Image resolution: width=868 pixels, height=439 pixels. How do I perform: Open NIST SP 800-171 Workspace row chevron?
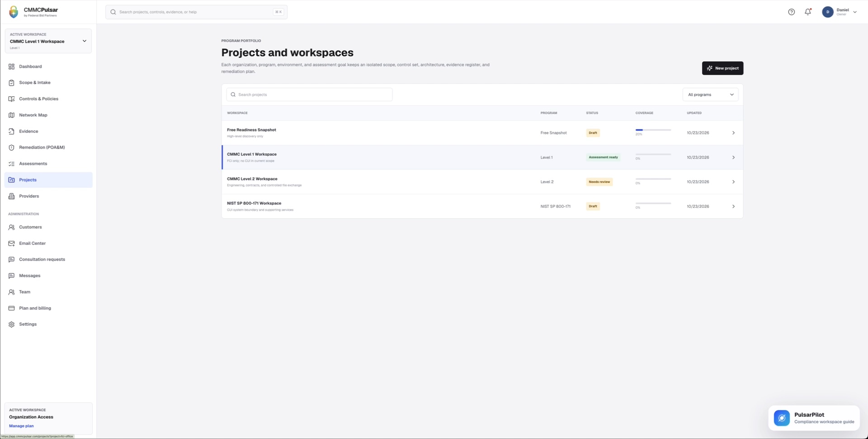coord(733,206)
